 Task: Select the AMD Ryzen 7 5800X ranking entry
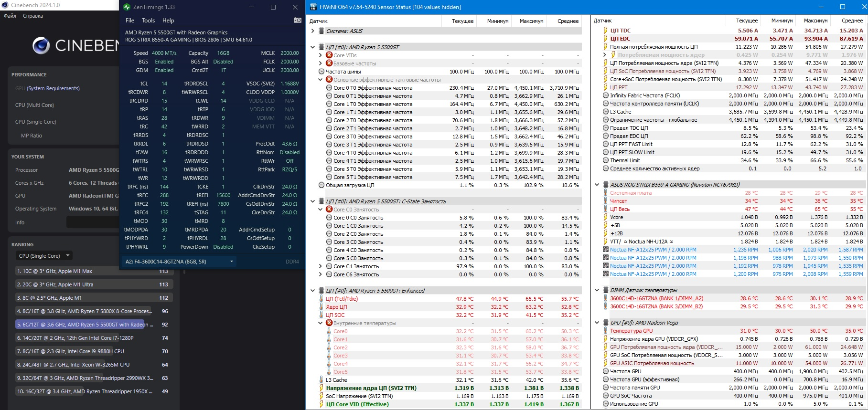point(93,311)
